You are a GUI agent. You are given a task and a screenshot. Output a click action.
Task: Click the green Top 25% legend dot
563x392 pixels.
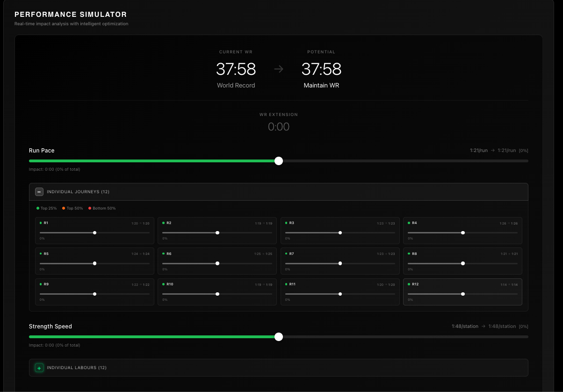[37, 208]
